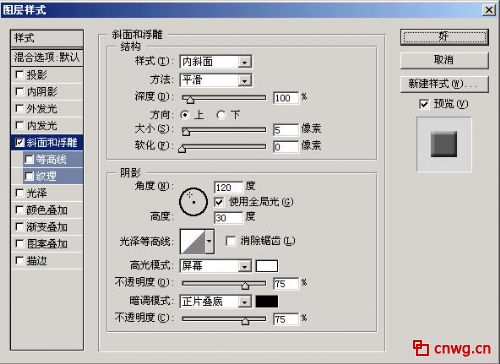Enable the 外发光 outer glow checkbox
This screenshot has width=500, height=364.
(x=20, y=108)
